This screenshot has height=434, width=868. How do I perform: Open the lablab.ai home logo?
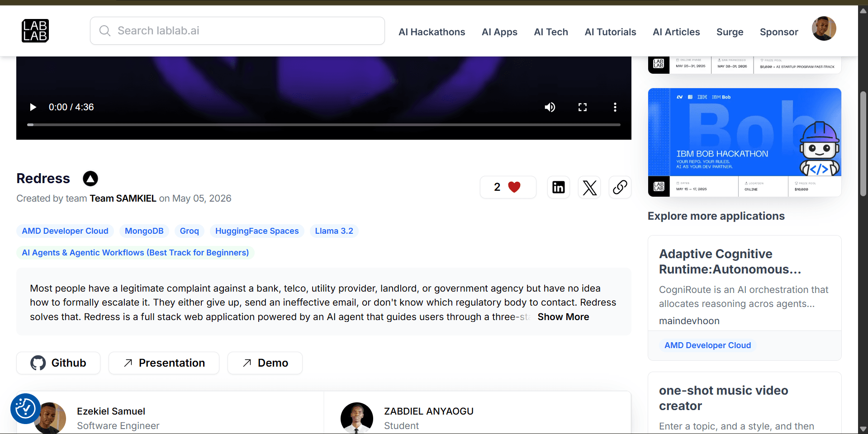coord(35,31)
